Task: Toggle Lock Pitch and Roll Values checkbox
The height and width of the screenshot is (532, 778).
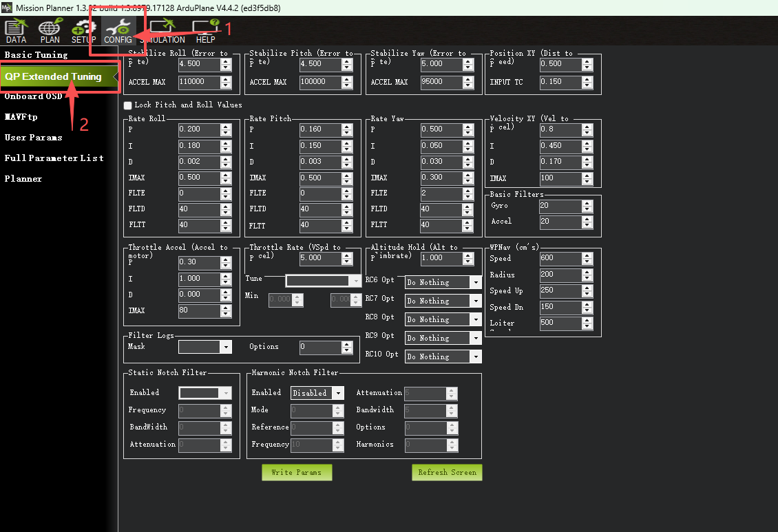Action: (127, 105)
